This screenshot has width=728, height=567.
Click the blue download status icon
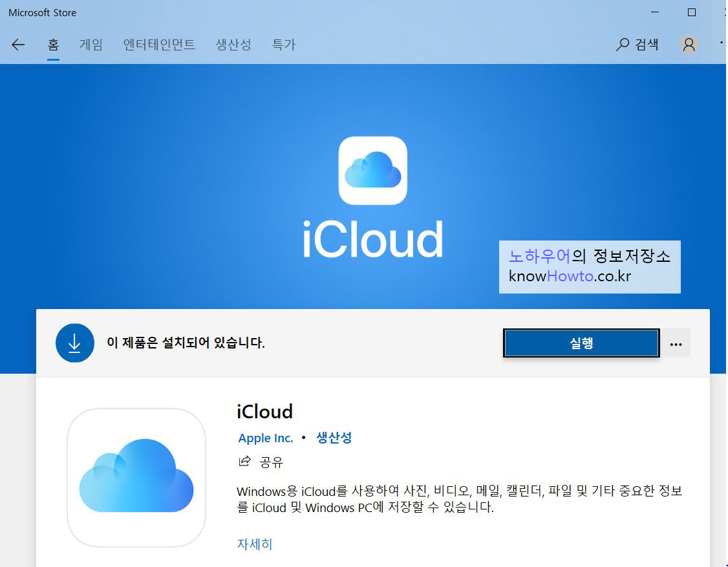coord(75,343)
